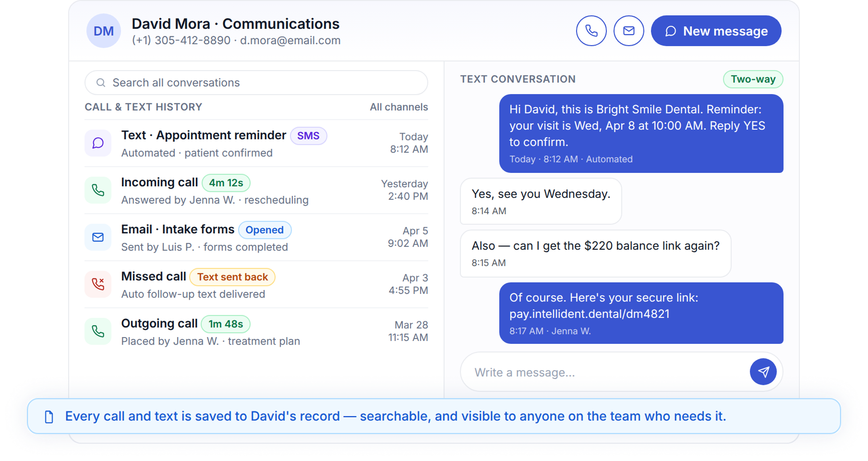This screenshot has width=868, height=461.
Task: Click the automated reminder message bubble
Action: [641, 133]
